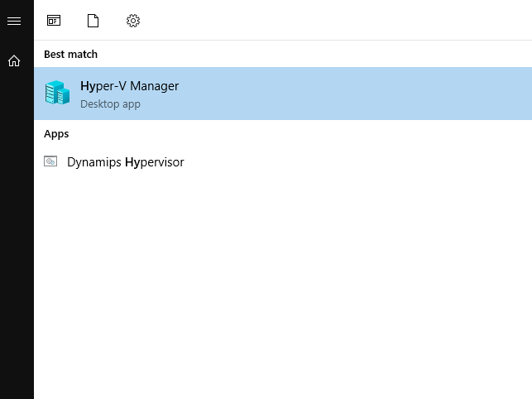Screen dimensions: 532x399
Task: Click the bold Hy in Hyper-V
Action: click(89, 87)
